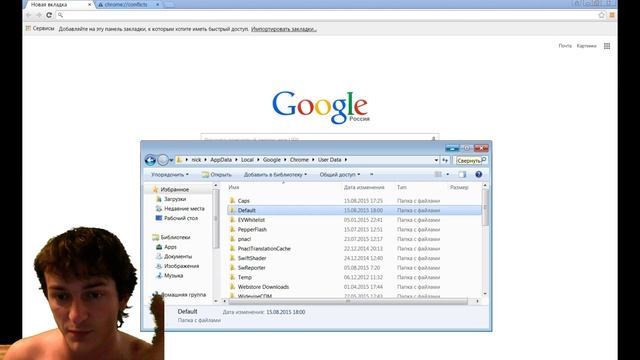This screenshot has height=360, width=640.
Task: Open the view options dropdown arrow
Action: (x=448, y=174)
